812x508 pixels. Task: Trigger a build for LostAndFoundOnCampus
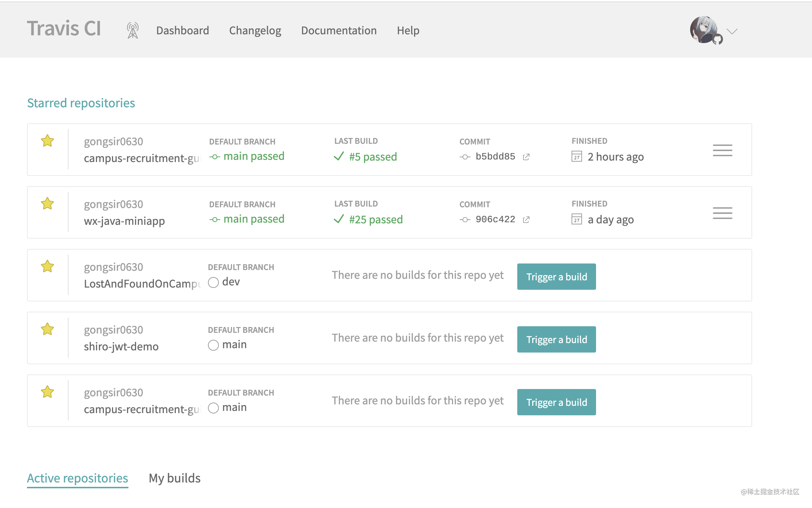[556, 277]
